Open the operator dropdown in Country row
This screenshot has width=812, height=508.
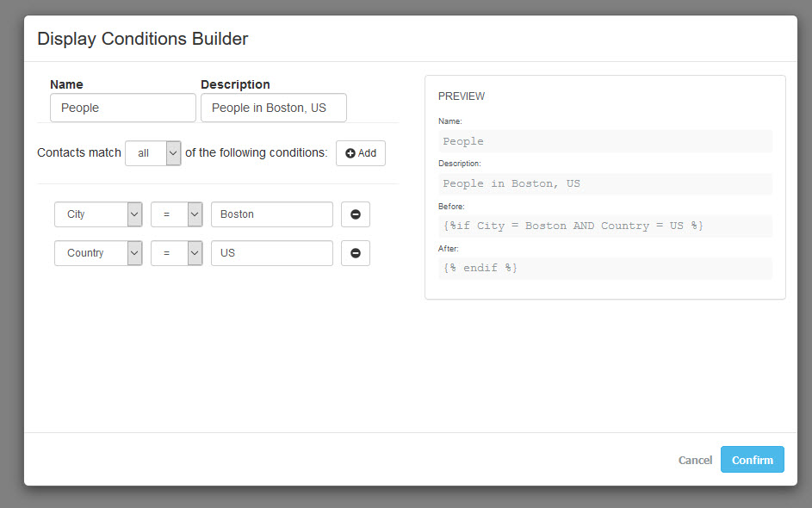[177, 253]
